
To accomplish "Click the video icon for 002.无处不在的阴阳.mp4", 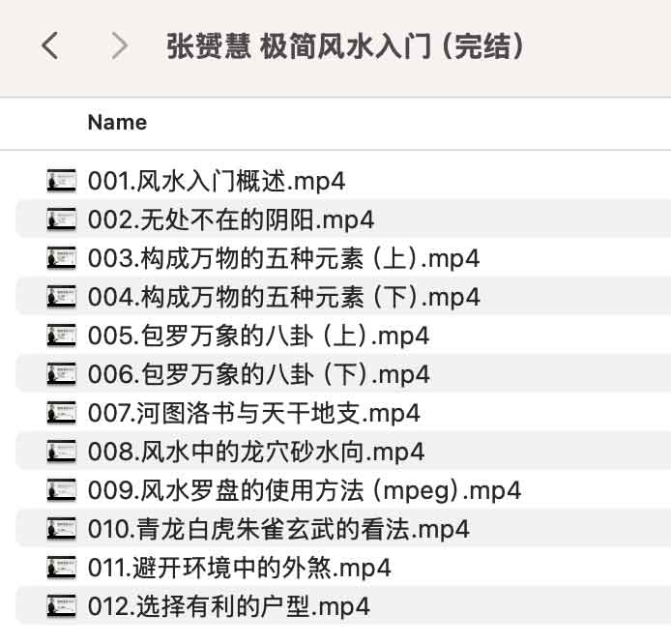I will coord(62,220).
